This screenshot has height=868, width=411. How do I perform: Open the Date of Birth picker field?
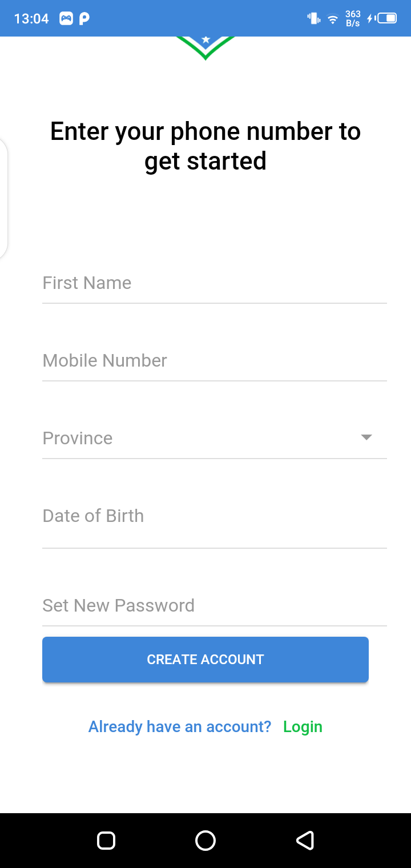click(214, 516)
